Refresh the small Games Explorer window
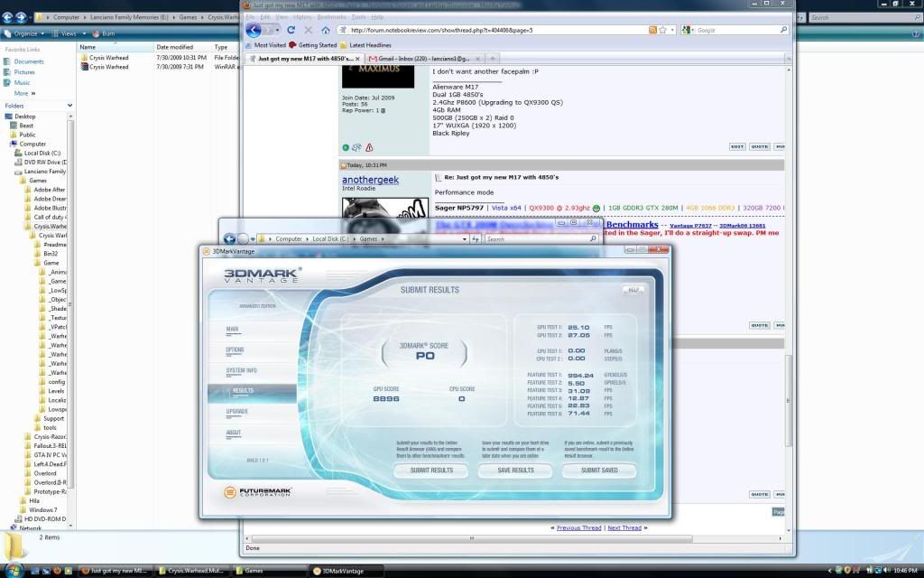The width and height of the screenshot is (924, 578). pos(476,238)
